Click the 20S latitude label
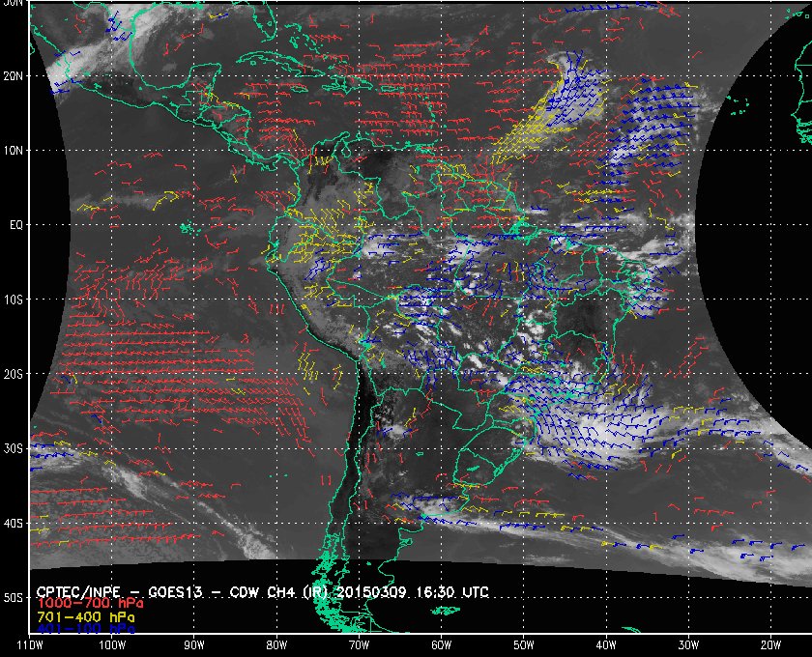Screen dimensions: 812x657 coord(14,374)
